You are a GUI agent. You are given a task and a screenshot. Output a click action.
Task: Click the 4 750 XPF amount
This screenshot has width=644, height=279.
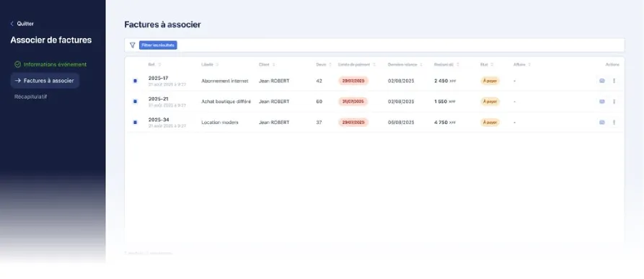click(x=445, y=123)
